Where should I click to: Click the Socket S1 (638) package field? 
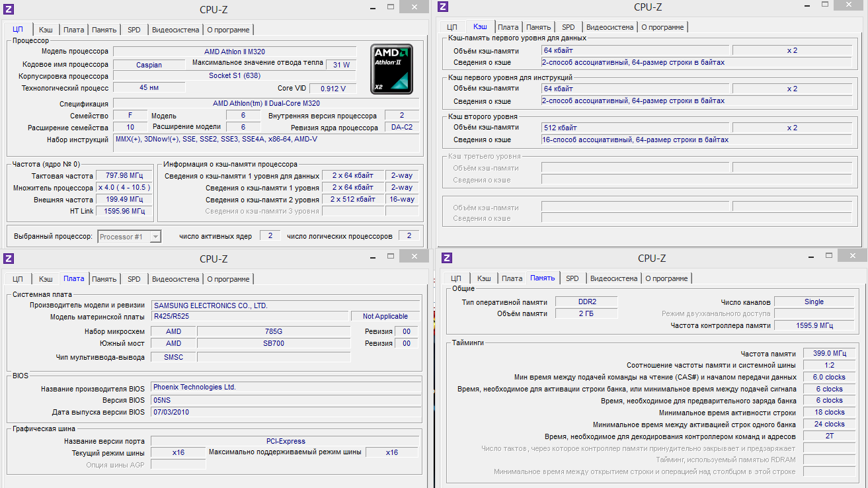point(235,75)
